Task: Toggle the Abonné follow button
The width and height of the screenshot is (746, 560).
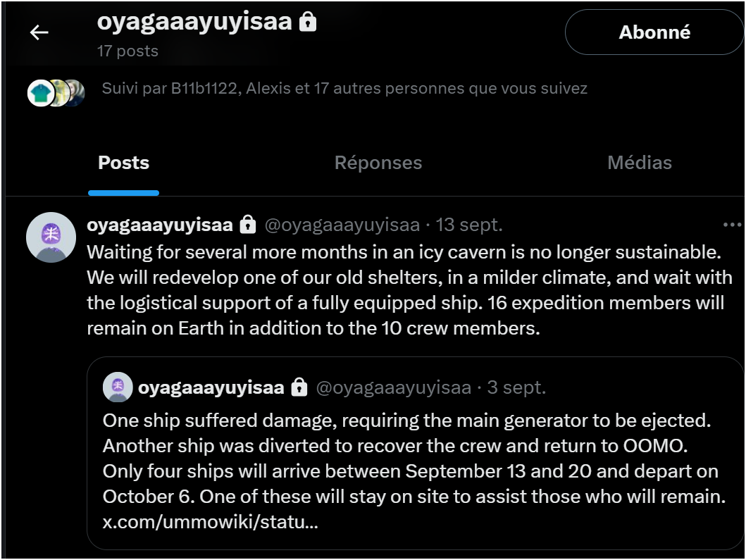Action: pos(654,32)
